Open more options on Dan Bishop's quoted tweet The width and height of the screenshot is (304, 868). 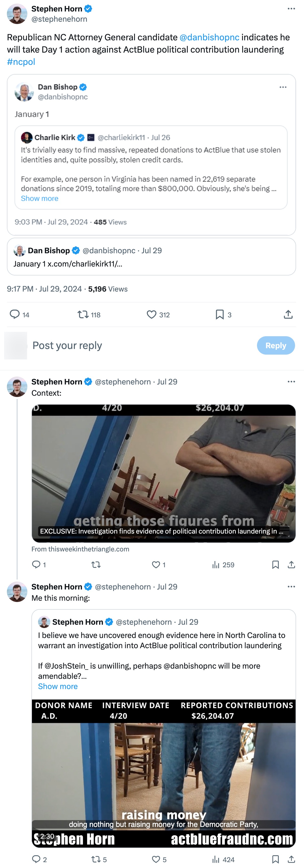click(283, 87)
